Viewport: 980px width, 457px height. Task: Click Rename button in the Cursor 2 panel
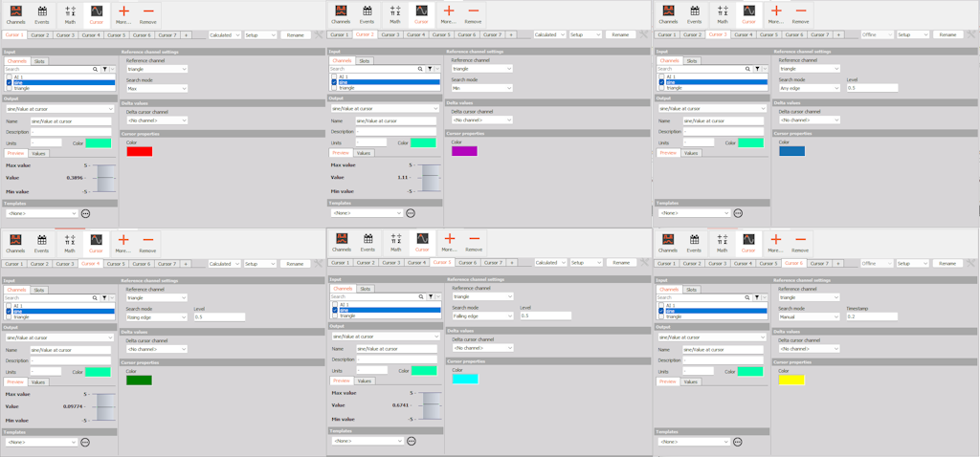[x=620, y=35]
